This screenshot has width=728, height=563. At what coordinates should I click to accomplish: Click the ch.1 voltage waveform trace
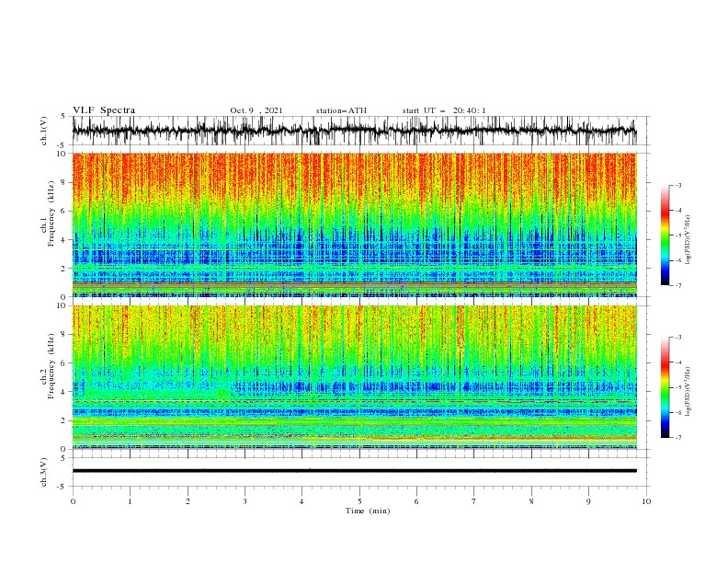(354, 131)
